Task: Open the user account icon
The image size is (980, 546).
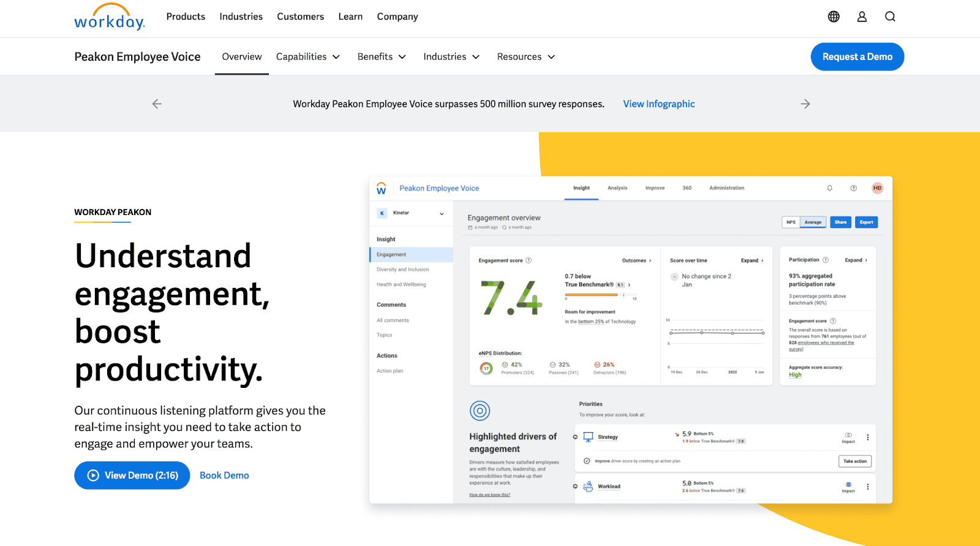Action: click(862, 17)
